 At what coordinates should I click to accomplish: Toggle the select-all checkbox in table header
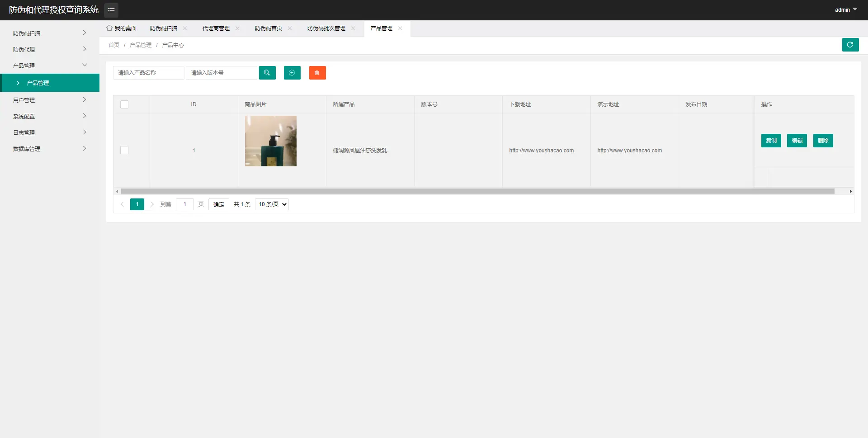tap(124, 104)
